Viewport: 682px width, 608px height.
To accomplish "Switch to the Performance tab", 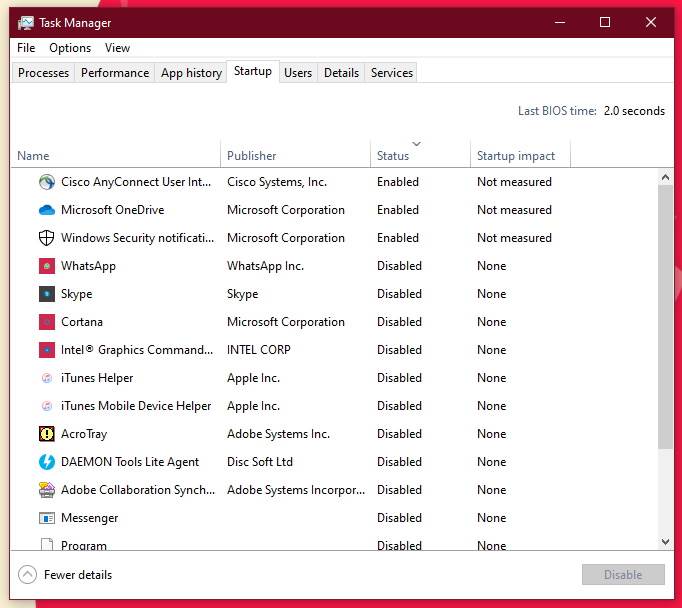I will [x=115, y=73].
